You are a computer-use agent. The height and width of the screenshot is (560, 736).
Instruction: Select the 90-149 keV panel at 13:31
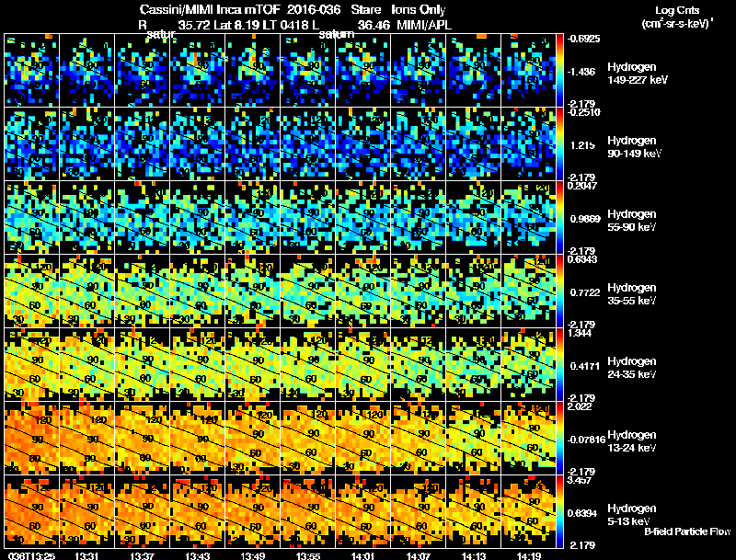pos(87,144)
